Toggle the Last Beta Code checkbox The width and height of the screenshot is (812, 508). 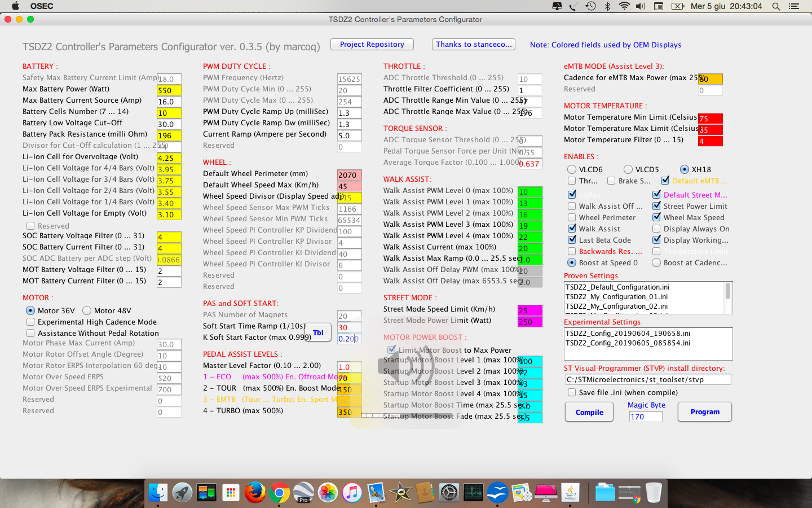[572, 240]
